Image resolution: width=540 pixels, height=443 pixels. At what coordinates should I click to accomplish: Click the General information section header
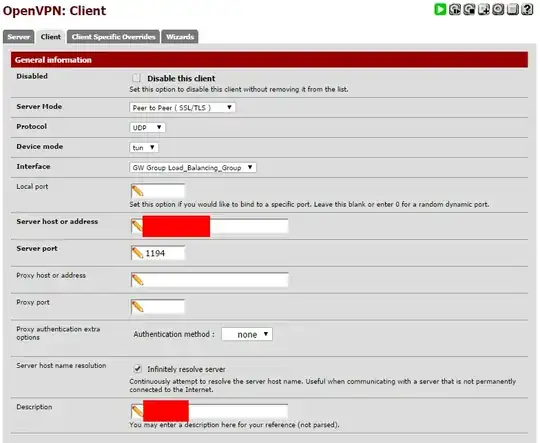pos(269,60)
